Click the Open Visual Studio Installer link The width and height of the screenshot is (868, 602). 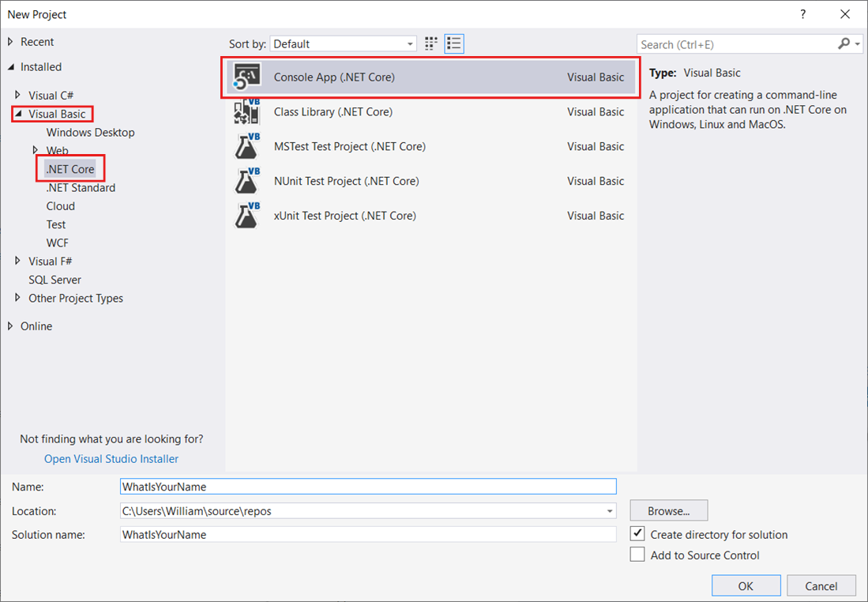[x=111, y=458]
